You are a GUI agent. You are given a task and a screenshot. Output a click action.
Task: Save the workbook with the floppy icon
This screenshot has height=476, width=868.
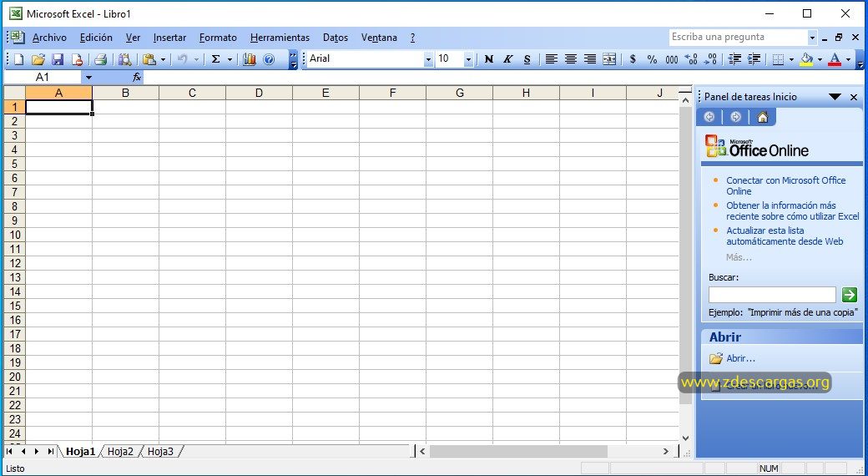coord(58,59)
